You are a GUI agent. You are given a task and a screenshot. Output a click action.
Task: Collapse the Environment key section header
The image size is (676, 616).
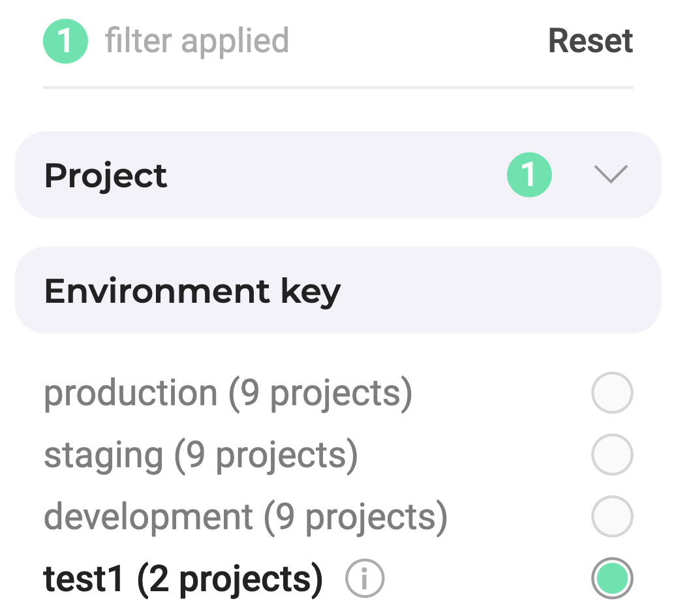point(338,290)
